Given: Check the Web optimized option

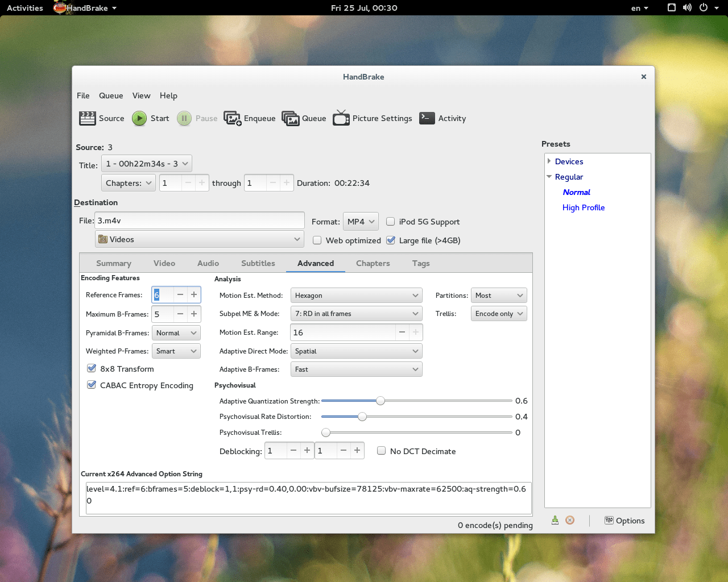Looking at the screenshot, I should click(317, 240).
